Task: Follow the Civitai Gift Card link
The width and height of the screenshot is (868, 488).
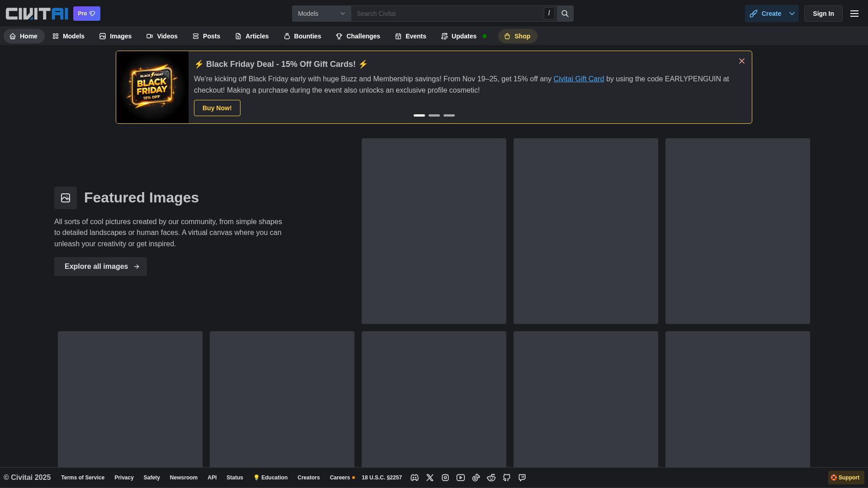Action: pyautogui.click(x=579, y=79)
